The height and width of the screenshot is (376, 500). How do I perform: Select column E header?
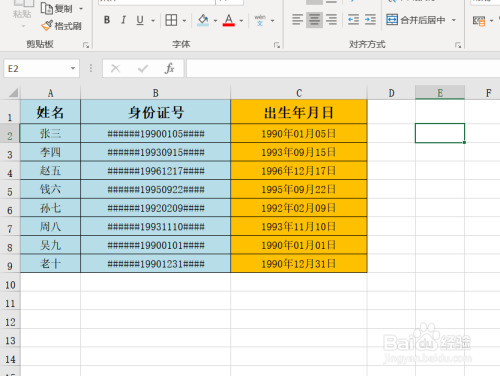[440, 93]
